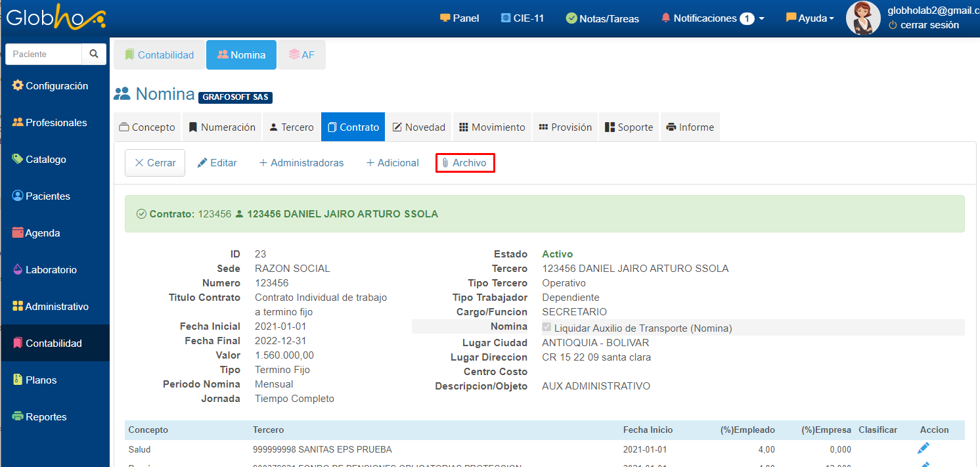Click the search magnifier icon beside Paciente
This screenshot has height=467, width=980.
coord(94,54)
